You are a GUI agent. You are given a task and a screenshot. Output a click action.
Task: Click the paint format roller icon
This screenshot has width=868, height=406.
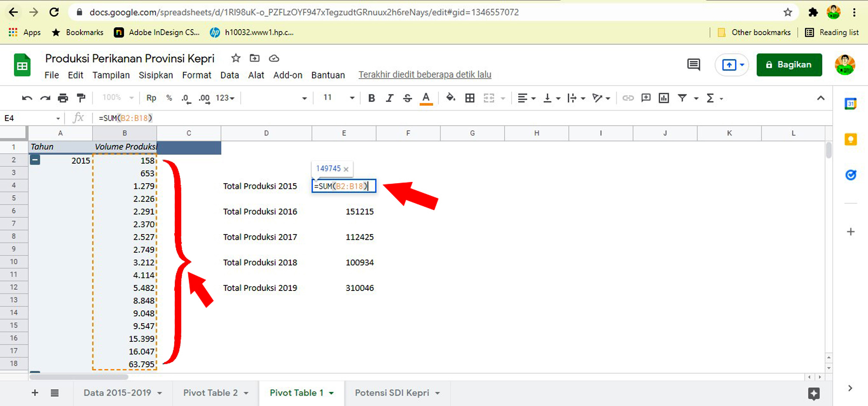pyautogui.click(x=81, y=98)
